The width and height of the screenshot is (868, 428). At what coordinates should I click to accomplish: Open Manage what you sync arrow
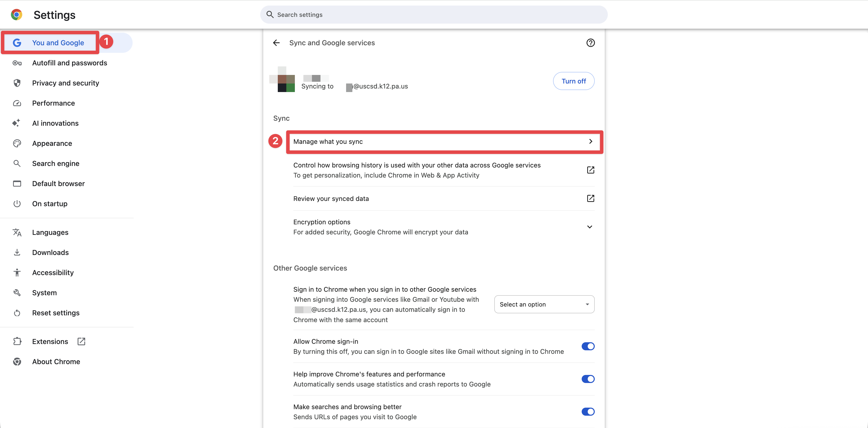pos(590,142)
